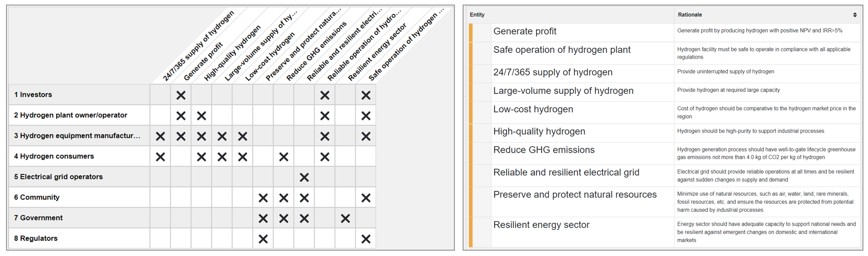Image resolution: width=868 pixels, height=256 pixels.
Task: Click Community's X under Preserve and protect natural resources
Action: (x=263, y=198)
